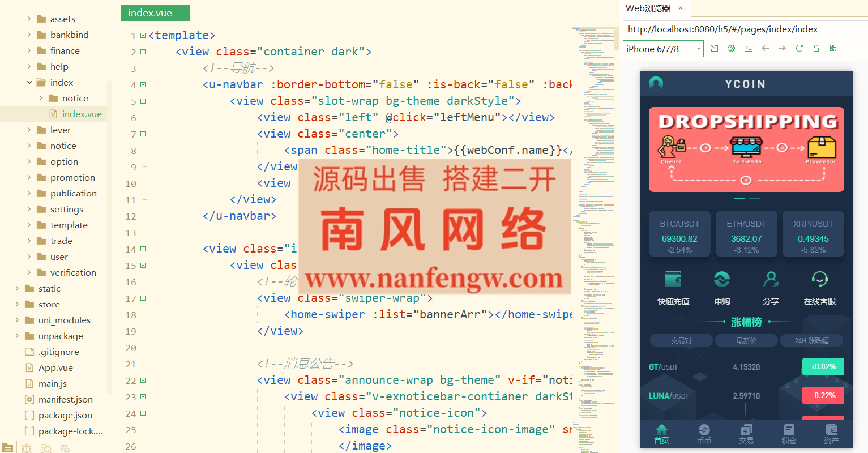
Task: Click the QR code icon in browser toolbar
Action: pos(833,49)
